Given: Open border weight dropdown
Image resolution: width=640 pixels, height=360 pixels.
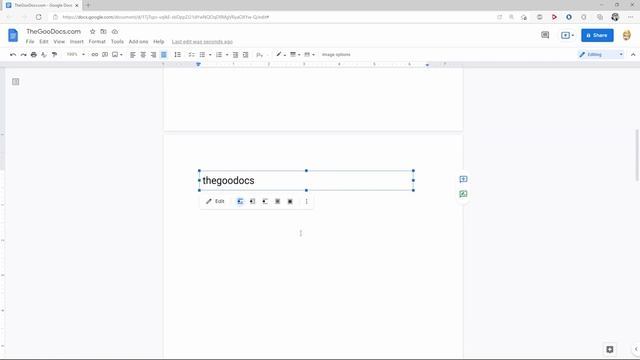Looking at the screenshot, I should (x=295, y=54).
